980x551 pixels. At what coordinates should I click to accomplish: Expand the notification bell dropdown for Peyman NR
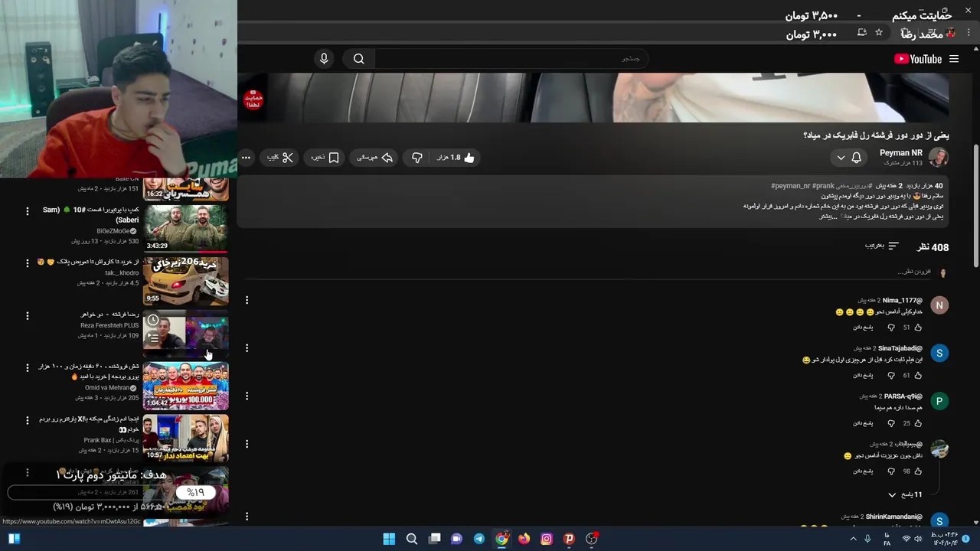click(848, 158)
